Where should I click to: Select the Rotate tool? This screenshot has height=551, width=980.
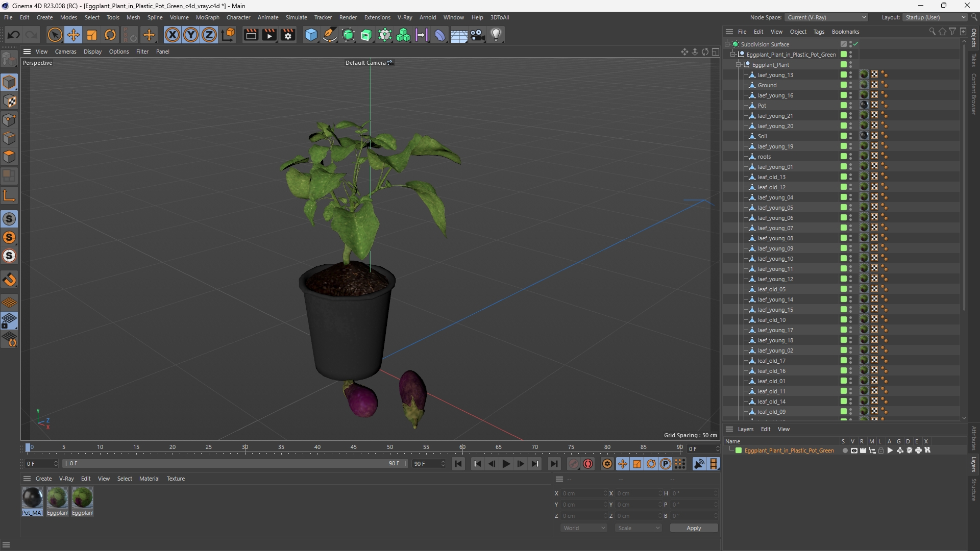click(110, 35)
